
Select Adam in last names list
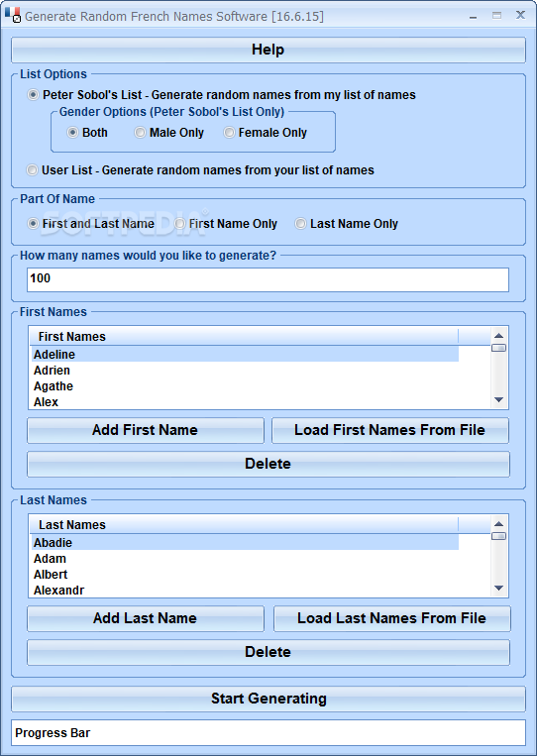click(x=244, y=558)
